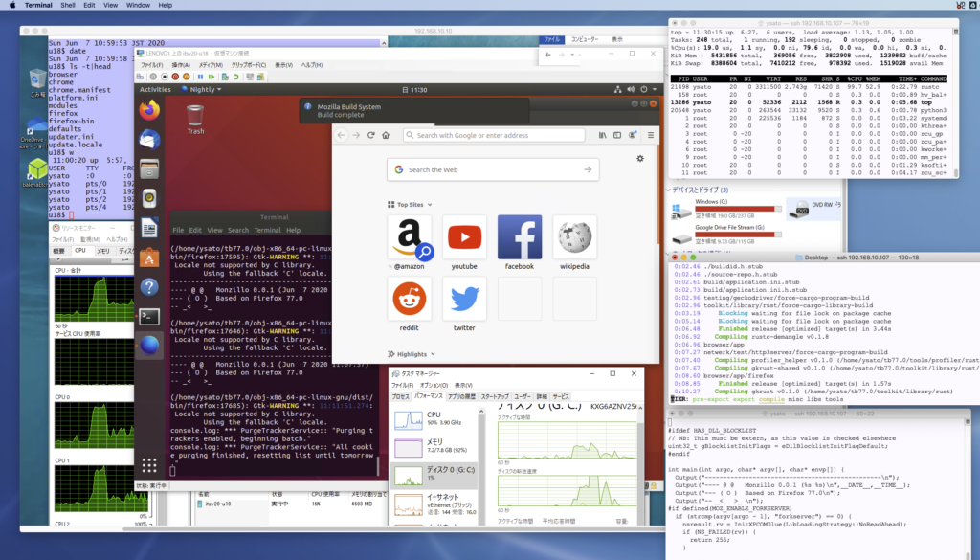The image size is (980, 560).
Task: Open new tab settings gear
Action: pos(640,159)
